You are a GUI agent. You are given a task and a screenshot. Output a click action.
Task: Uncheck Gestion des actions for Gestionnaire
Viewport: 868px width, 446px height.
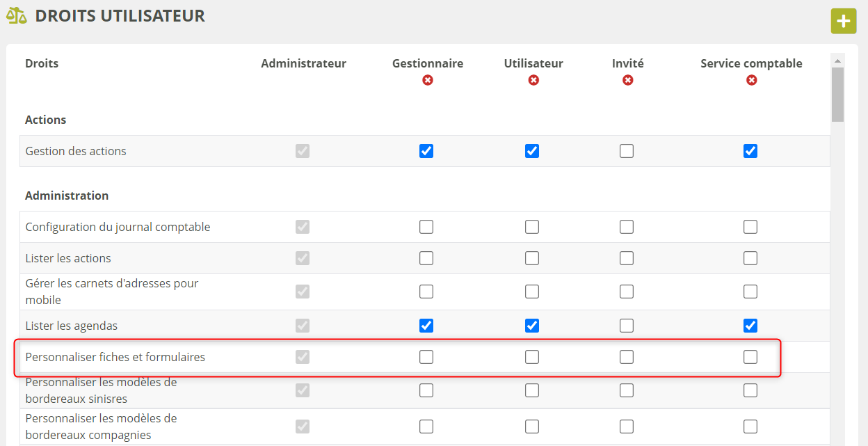pos(426,151)
